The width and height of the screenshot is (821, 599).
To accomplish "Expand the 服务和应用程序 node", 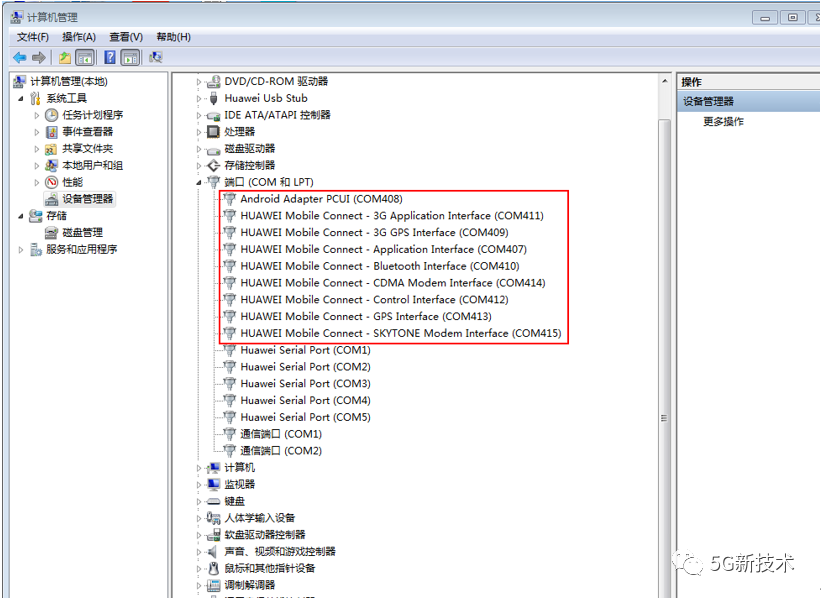I will pyautogui.click(x=20, y=250).
